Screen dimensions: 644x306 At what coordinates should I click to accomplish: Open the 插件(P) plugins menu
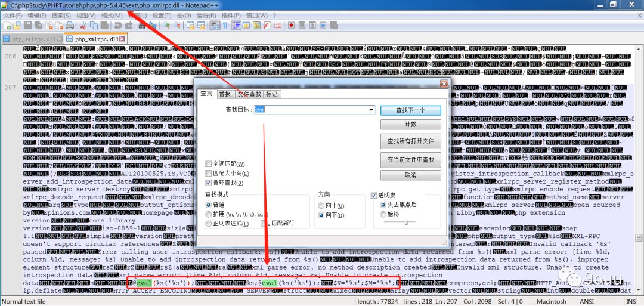(x=231, y=15)
